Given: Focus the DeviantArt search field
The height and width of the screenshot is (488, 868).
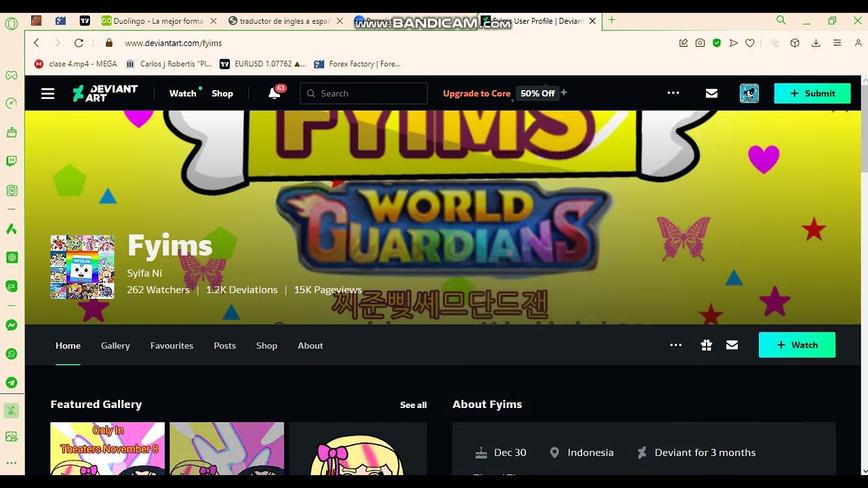Looking at the screenshot, I should pos(363,94).
